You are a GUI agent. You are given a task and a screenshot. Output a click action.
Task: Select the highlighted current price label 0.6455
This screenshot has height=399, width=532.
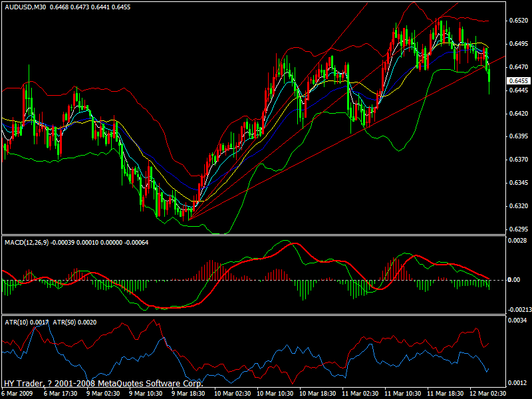519,80
